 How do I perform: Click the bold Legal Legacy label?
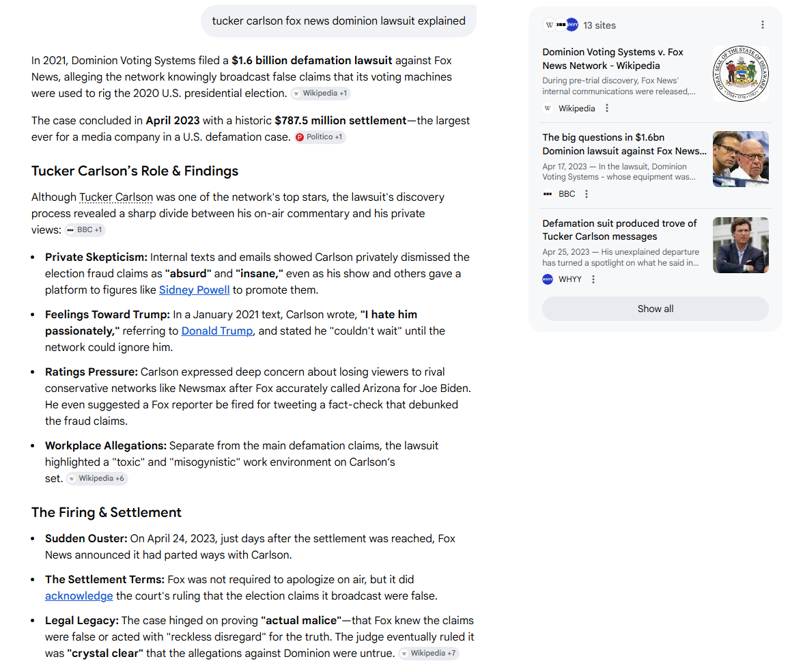[x=82, y=621]
